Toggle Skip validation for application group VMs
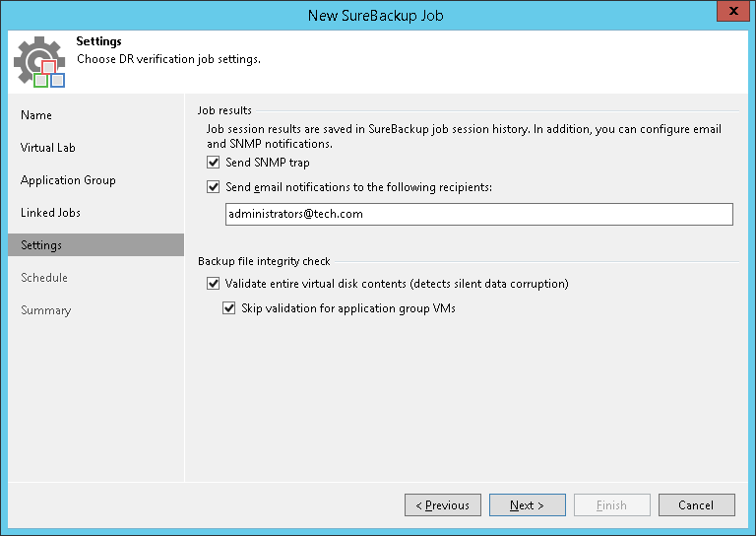The width and height of the screenshot is (756, 536). tap(229, 308)
